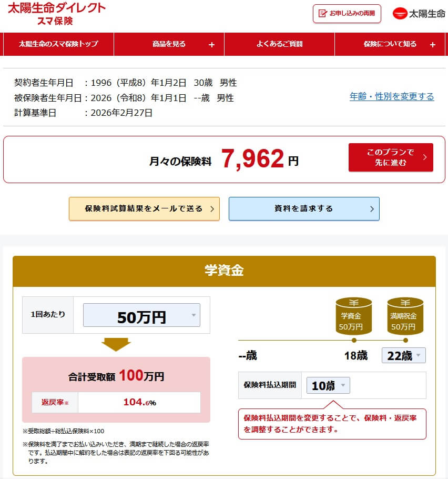The width and height of the screenshot is (448, 479).
Task: Click the plus icon beside 商品を見る
Action: tap(211, 45)
